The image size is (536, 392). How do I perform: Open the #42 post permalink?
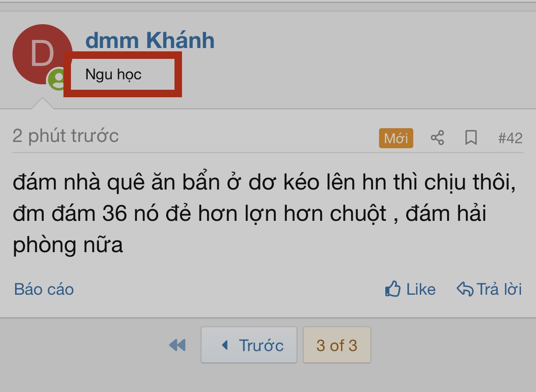(x=510, y=138)
